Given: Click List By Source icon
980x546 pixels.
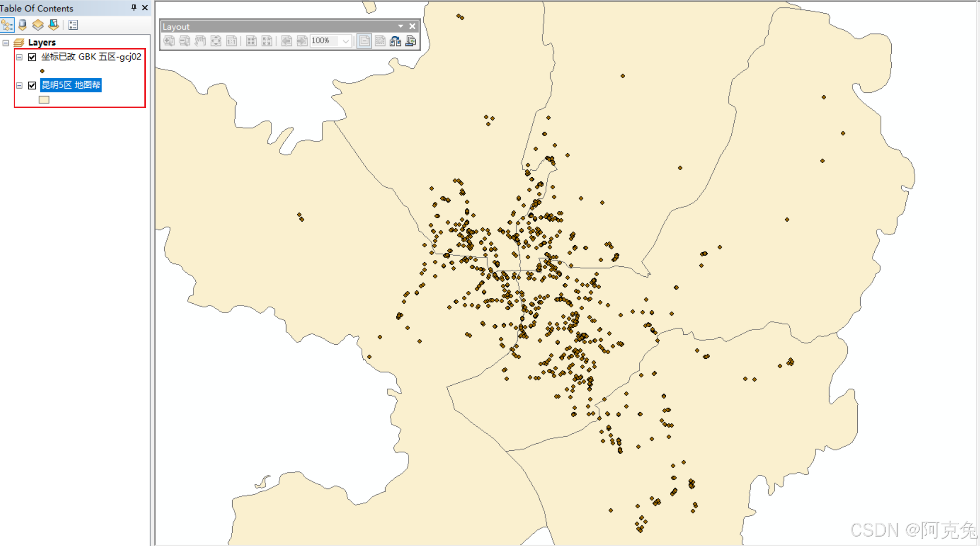Looking at the screenshot, I should (22, 25).
